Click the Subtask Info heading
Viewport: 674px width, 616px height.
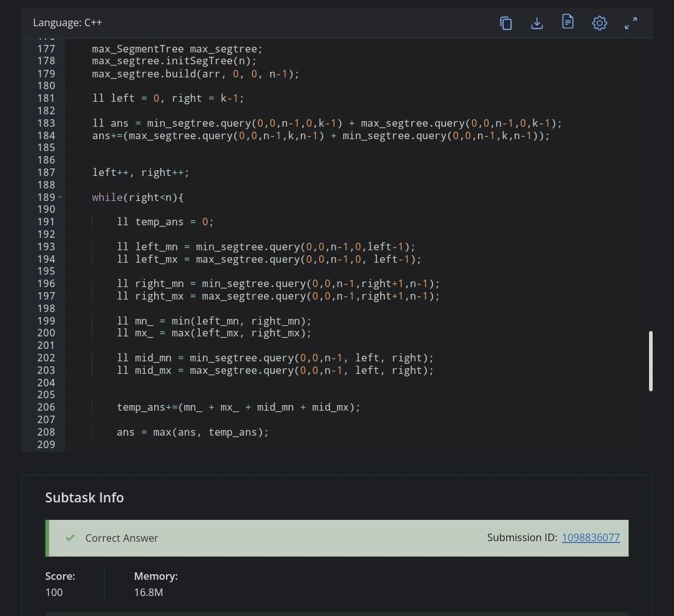pos(84,497)
